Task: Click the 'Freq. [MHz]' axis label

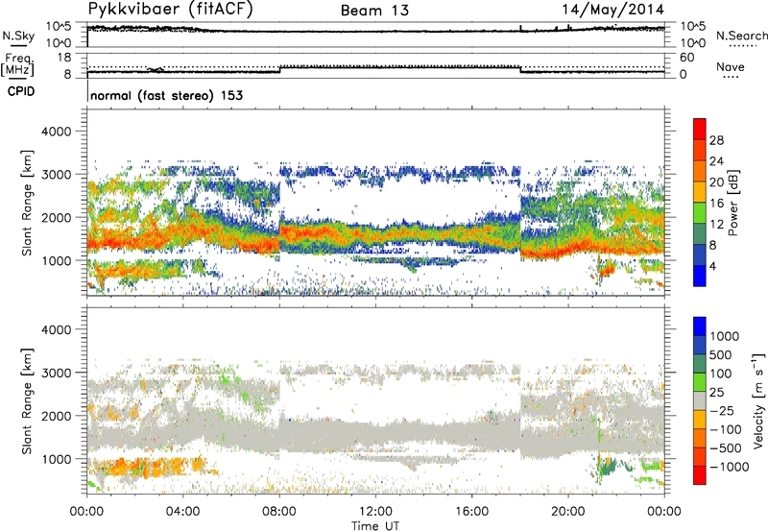Action: 17,64
